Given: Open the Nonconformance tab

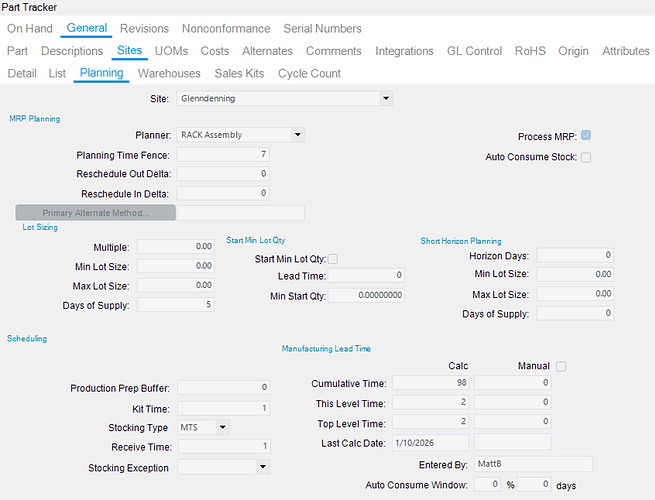Looking at the screenshot, I should pos(226,28).
